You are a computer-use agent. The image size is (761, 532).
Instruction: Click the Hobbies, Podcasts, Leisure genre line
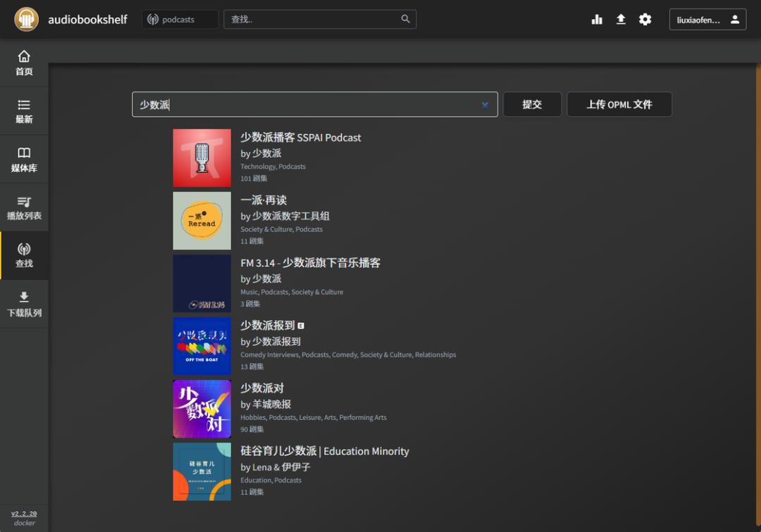(x=314, y=417)
